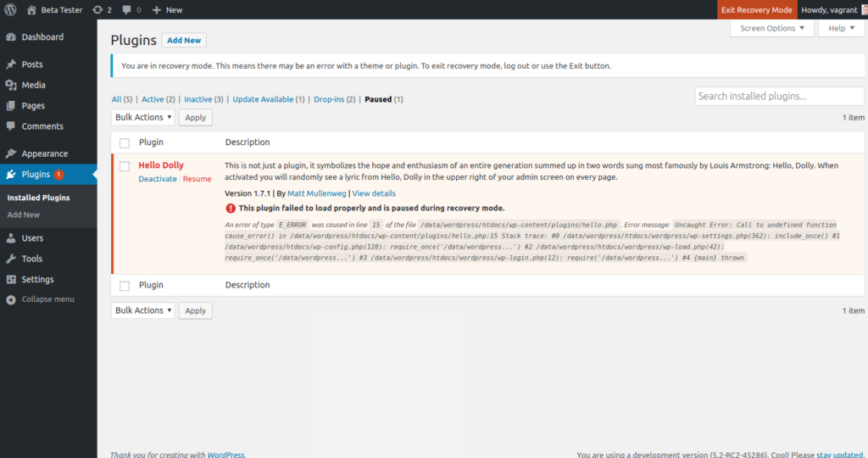Click the Users person icon
This screenshot has height=458, width=868.
coord(11,238)
